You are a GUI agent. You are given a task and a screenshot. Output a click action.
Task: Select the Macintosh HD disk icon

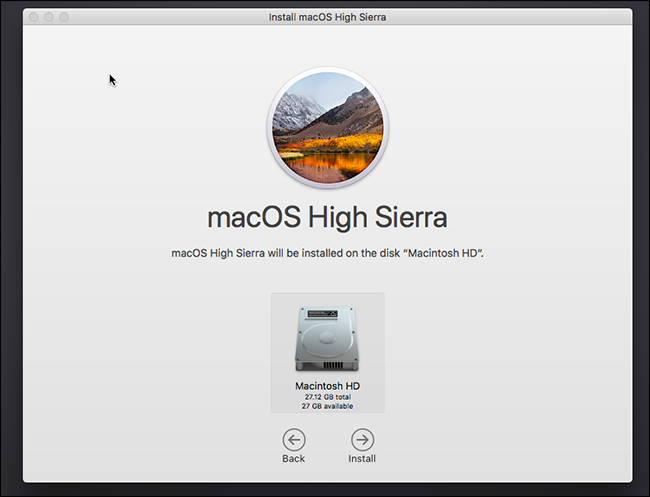[x=327, y=339]
